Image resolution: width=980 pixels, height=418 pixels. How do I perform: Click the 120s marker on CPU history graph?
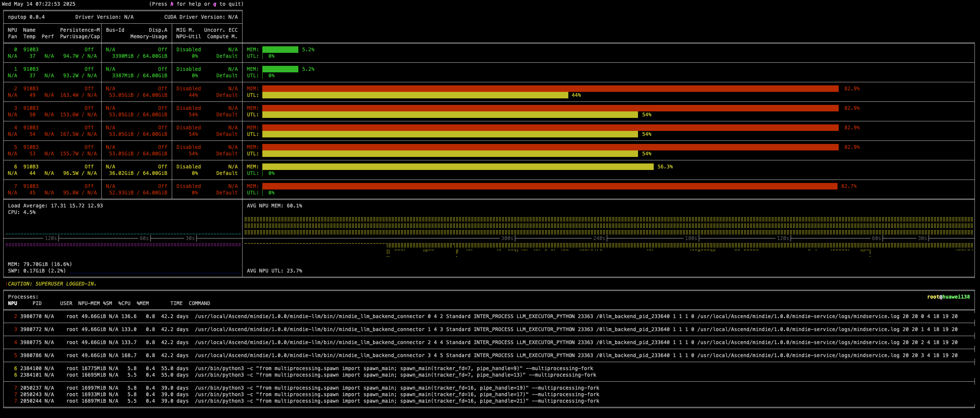click(x=51, y=238)
